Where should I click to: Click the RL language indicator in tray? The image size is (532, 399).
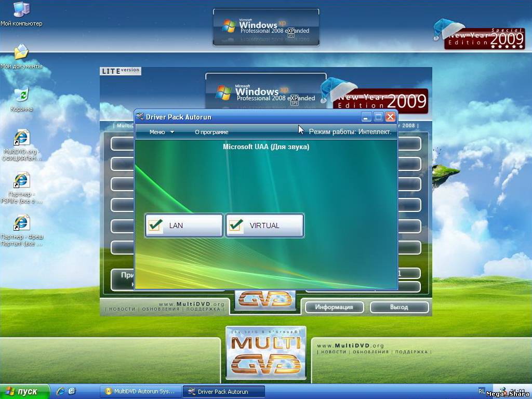482,391
